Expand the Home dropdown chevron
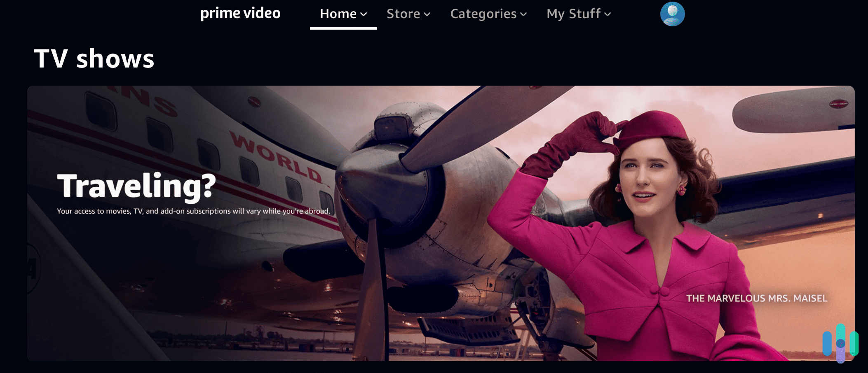 pos(364,15)
